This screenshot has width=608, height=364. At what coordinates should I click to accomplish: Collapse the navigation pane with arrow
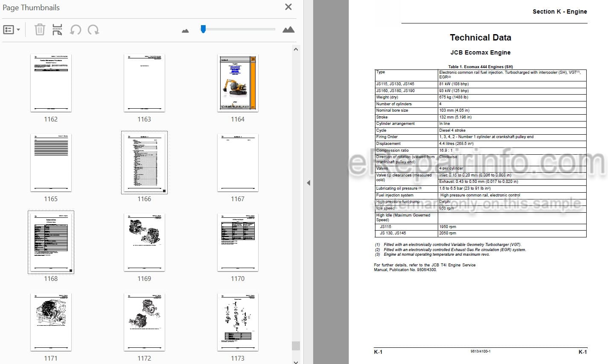pos(308,183)
